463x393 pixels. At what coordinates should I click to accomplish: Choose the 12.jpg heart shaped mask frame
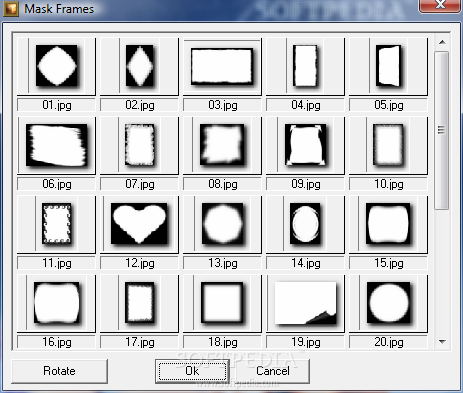coord(139,224)
